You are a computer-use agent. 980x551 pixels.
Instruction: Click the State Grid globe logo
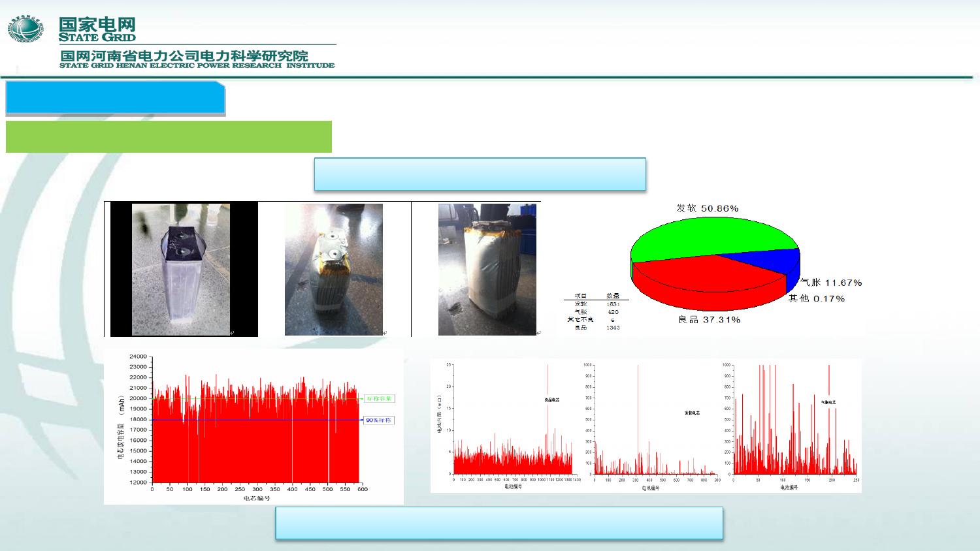(x=25, y=29)
